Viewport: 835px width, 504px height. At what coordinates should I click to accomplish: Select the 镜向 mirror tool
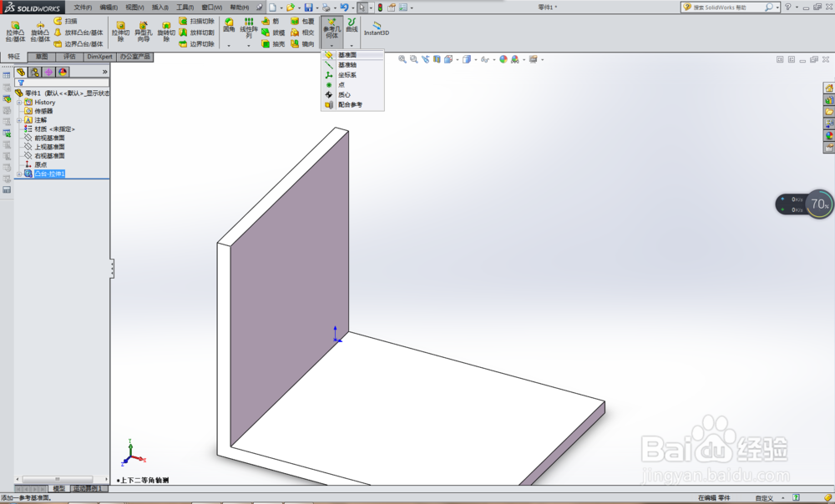pyautogui.click(x=302, y=43)
